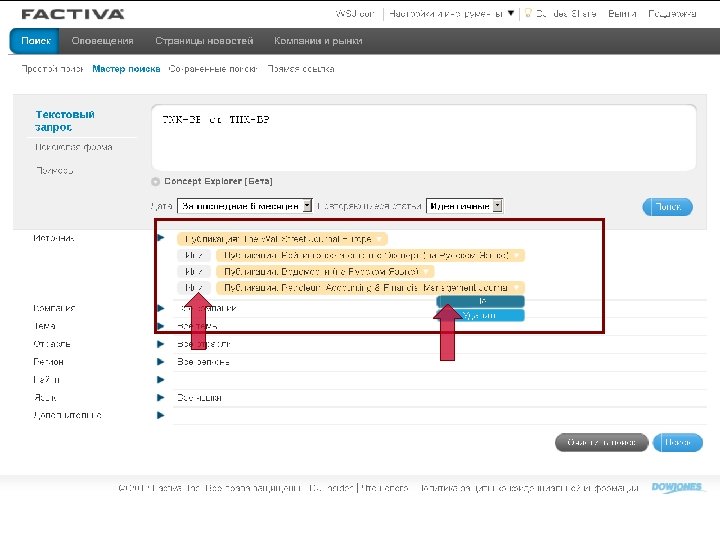Open the dropdown arrow on the second source pill

[517, 255]
